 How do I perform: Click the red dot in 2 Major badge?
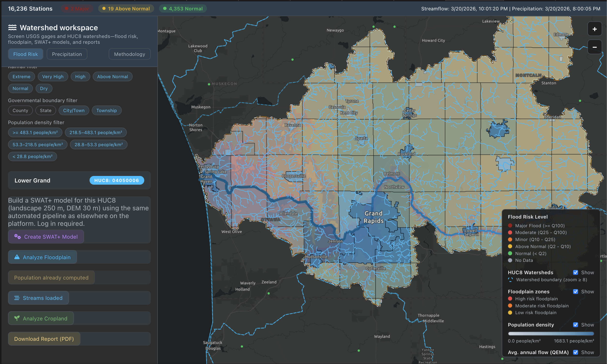coord(67,8)
